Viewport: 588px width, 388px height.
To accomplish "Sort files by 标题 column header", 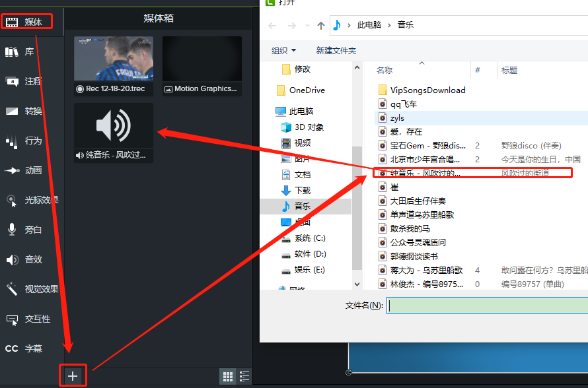I will 509,70.
